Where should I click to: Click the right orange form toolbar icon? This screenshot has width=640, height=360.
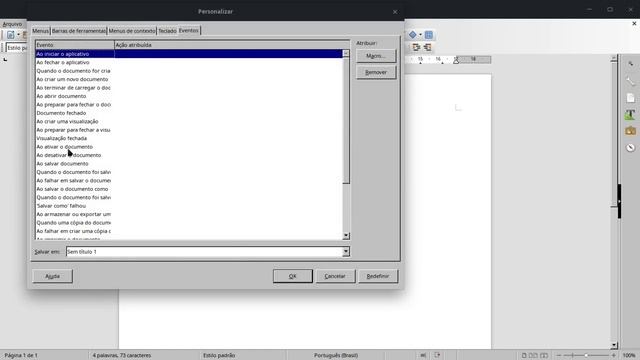427,47
